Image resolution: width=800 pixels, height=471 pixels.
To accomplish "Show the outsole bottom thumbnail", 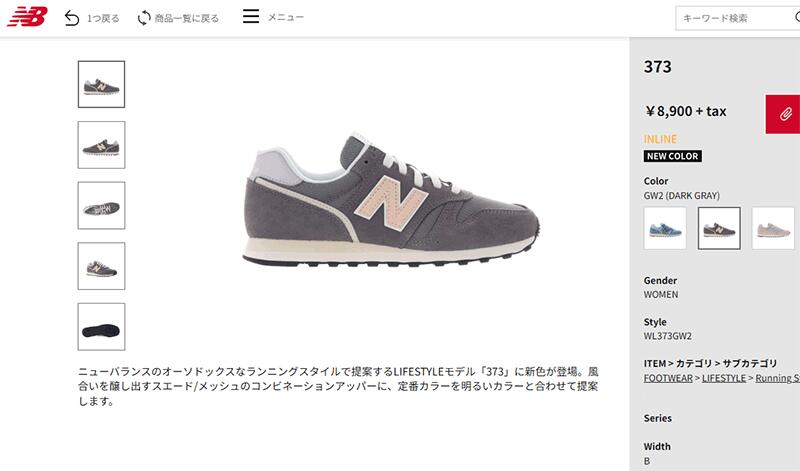I will pyautogui.click(x=101, y=327).
